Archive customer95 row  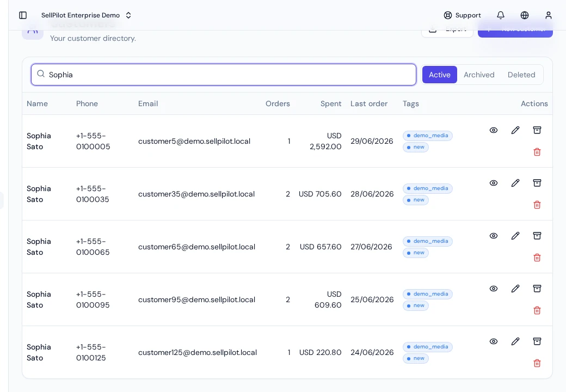pos(537,289)
